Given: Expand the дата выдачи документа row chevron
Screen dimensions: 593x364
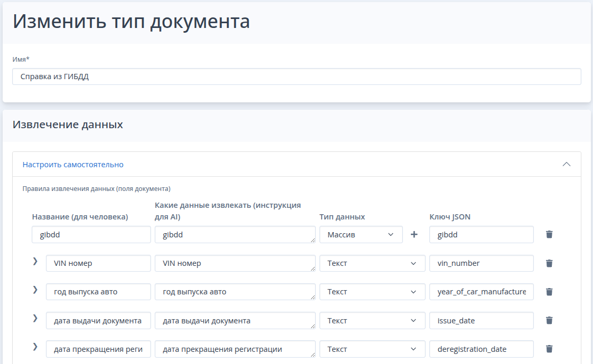Looking at the screenshot, I should 35,318.
